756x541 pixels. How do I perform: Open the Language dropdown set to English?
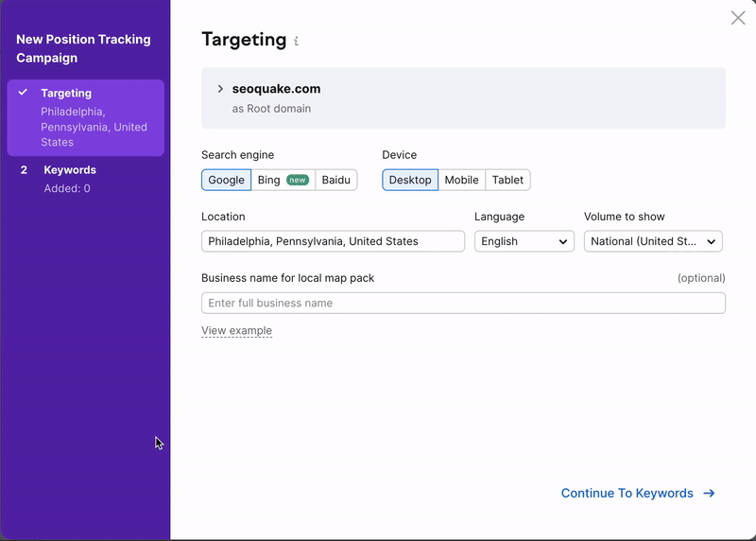point(524,241)
